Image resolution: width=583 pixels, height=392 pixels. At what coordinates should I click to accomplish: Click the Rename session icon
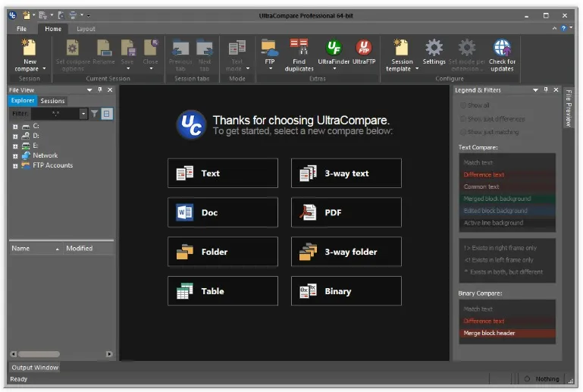[104, 48]
